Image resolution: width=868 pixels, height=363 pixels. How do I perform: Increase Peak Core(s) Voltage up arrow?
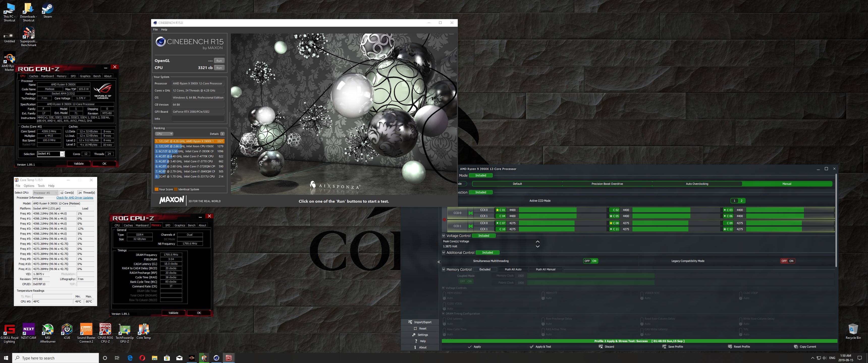coord(537,241)
